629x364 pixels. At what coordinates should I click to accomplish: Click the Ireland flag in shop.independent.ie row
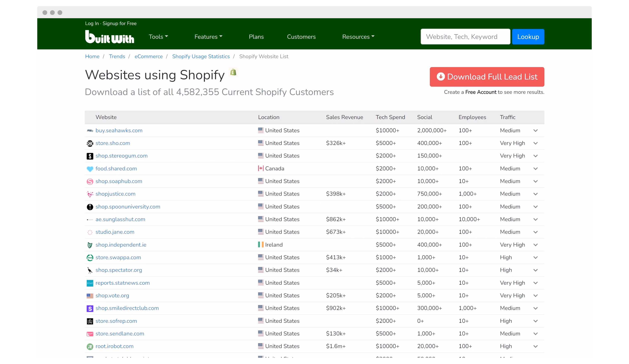pyautogui.click(x=261, y=244)
